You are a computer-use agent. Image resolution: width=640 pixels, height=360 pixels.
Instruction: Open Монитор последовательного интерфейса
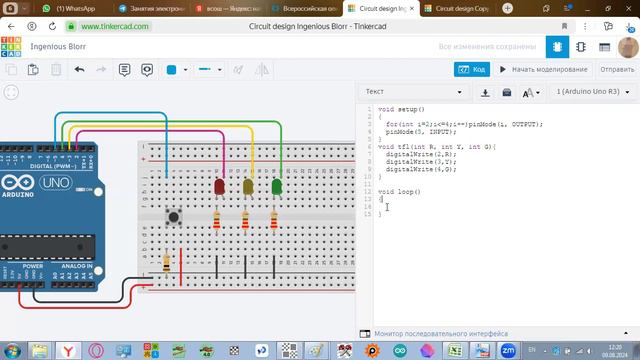pyautogui.click(x=441, y=334)
